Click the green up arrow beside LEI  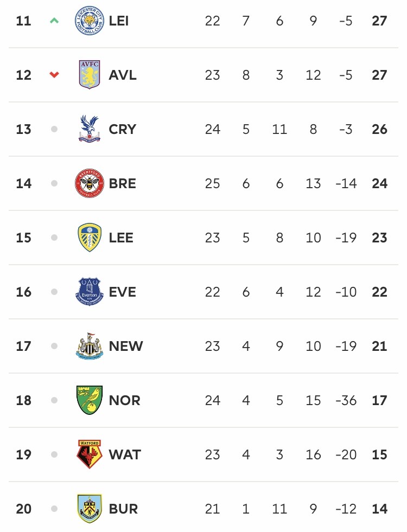coord(54,21)
